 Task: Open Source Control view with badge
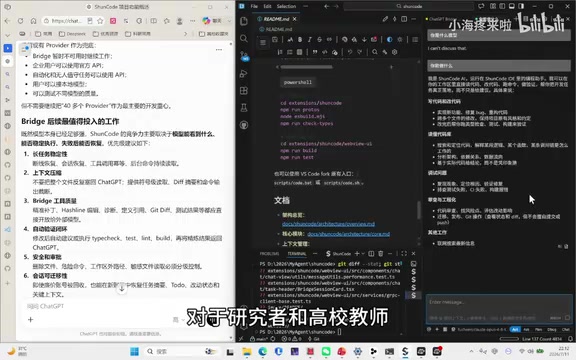(x=244, y=56)
